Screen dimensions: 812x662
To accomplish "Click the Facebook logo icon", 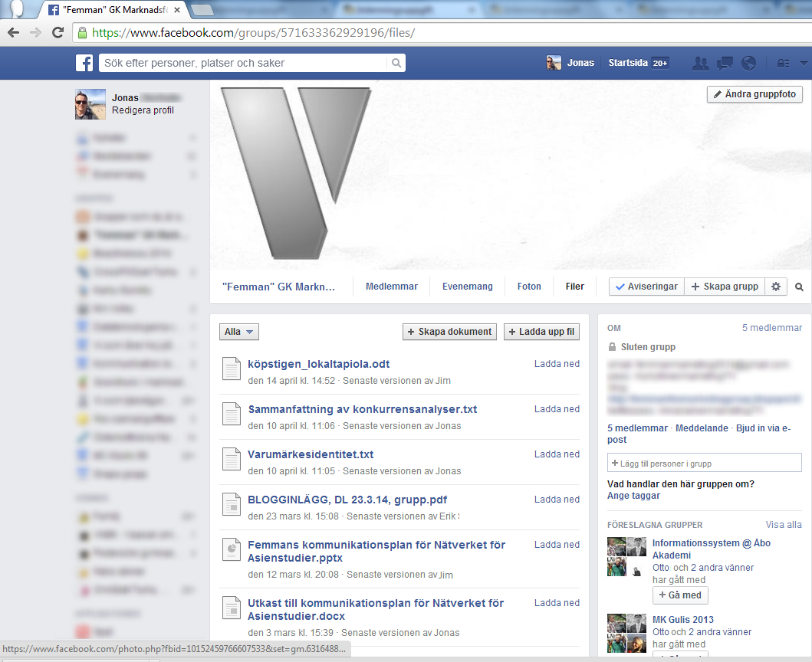I will coord(84,63).
